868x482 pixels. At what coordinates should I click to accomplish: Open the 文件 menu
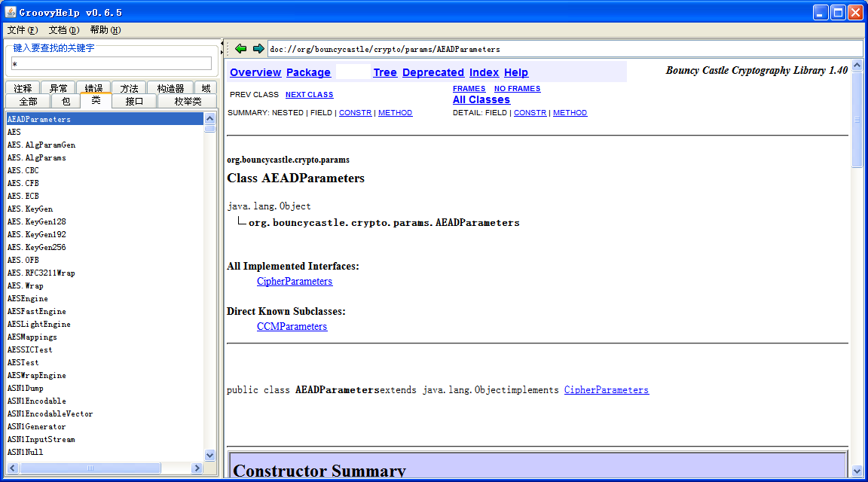23,30
